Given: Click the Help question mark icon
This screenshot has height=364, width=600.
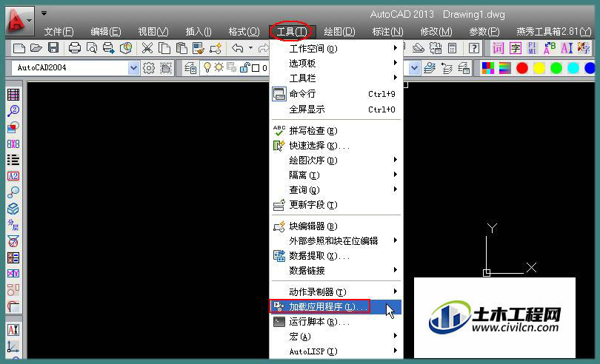Looking at the screenshot, I should pyautogui.click(x=474, y=48).
